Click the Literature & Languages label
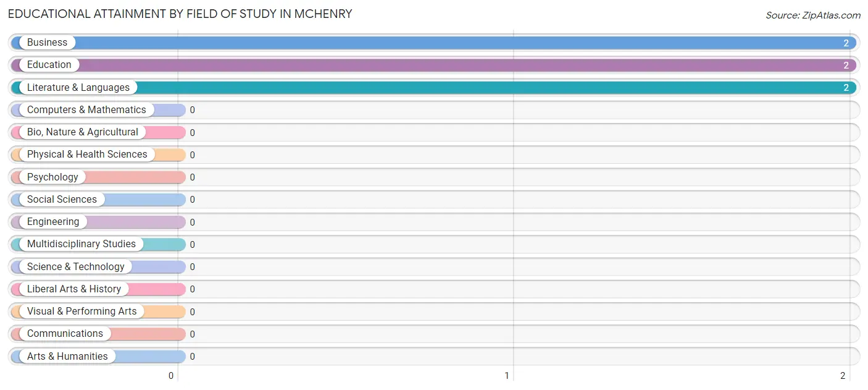The image size is (868, 390). point(78,88)
